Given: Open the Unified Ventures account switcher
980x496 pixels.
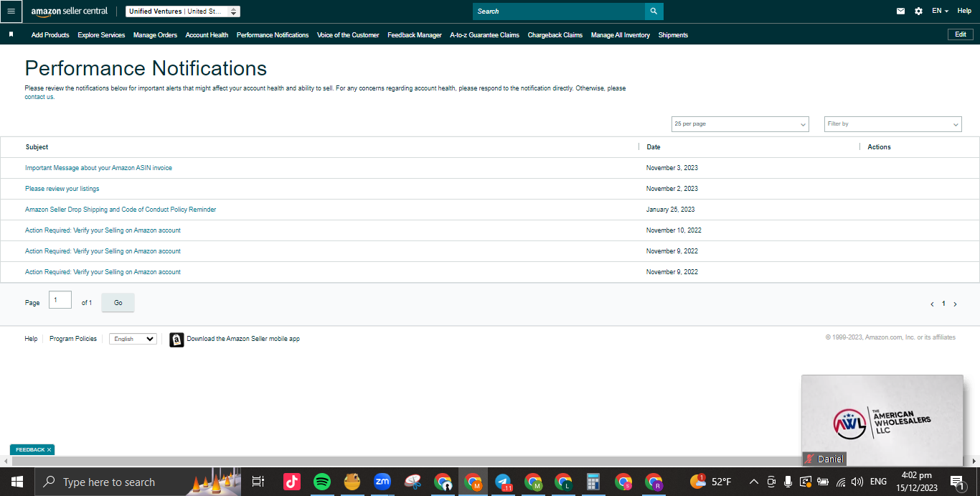Looking at the screenshot, I should click(183, 11).
